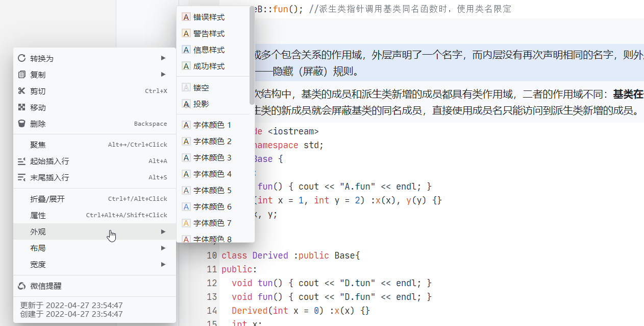
Task: Select 折叠/展开 menu entry
Action: (94, 199)
